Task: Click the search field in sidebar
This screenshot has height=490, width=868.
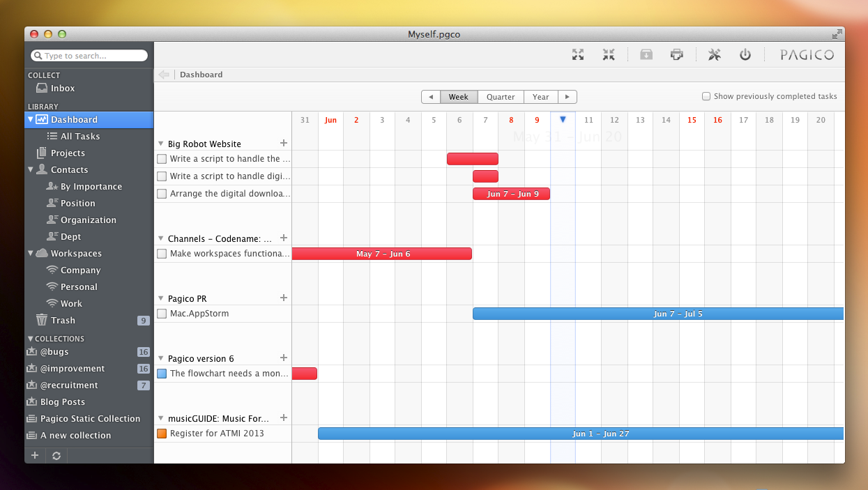Action: (89, 56)
